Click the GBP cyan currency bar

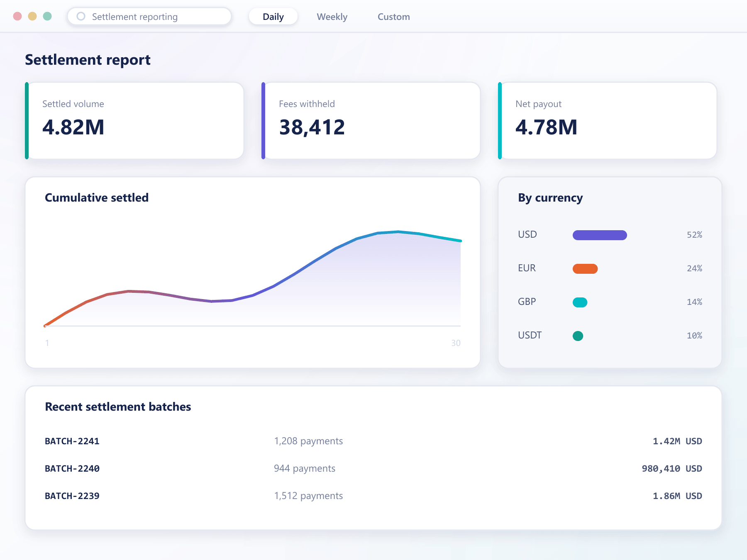(580, 302)
